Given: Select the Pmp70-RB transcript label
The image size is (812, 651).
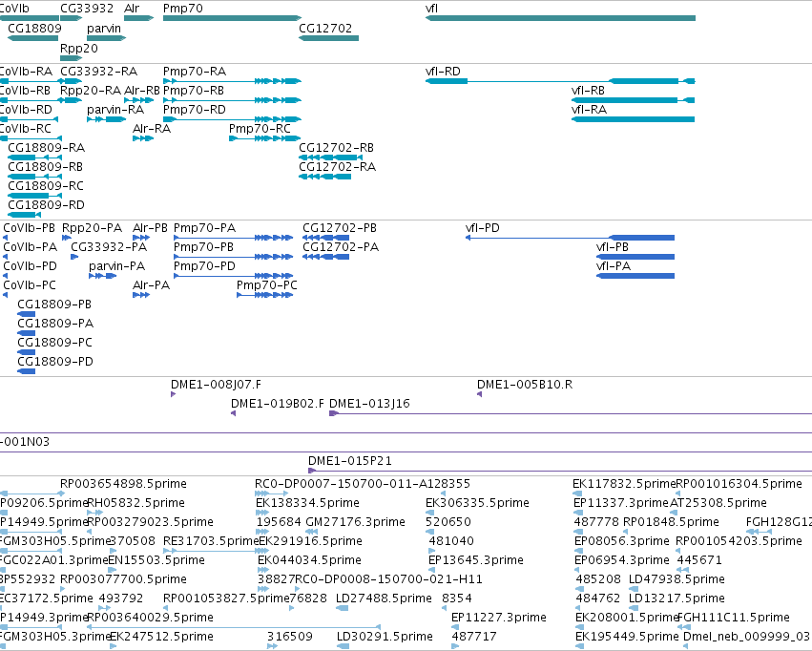Looking at the screenshot, I should tap(193, 90).
